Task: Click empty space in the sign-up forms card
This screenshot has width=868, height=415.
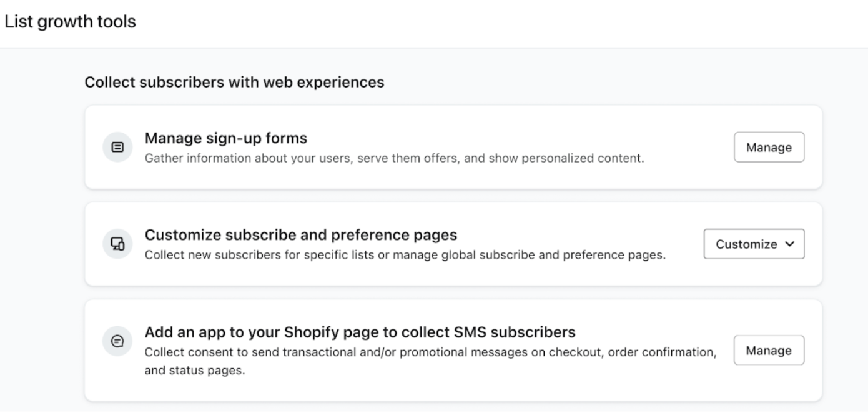Action: [687, 175]
